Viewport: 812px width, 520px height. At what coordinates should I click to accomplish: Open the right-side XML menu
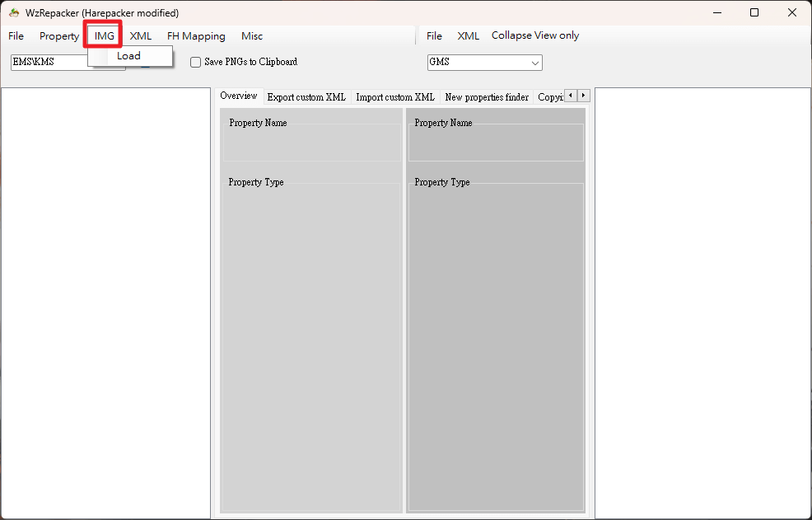point(468,35)
